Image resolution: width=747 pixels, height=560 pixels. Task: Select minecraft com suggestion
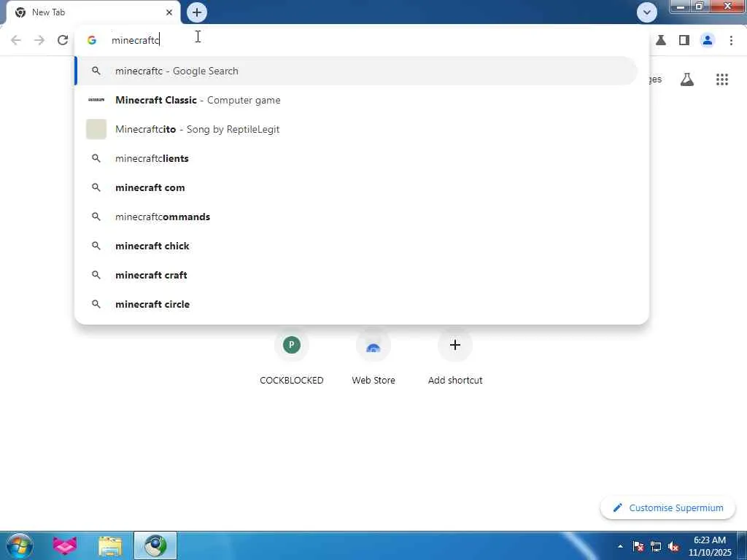[x=356, y=187]
